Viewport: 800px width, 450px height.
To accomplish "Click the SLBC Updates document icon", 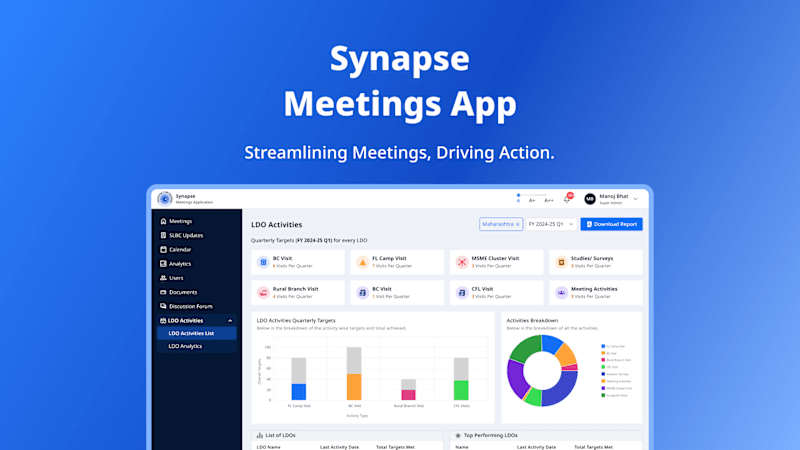I will (x=163, y=236).
